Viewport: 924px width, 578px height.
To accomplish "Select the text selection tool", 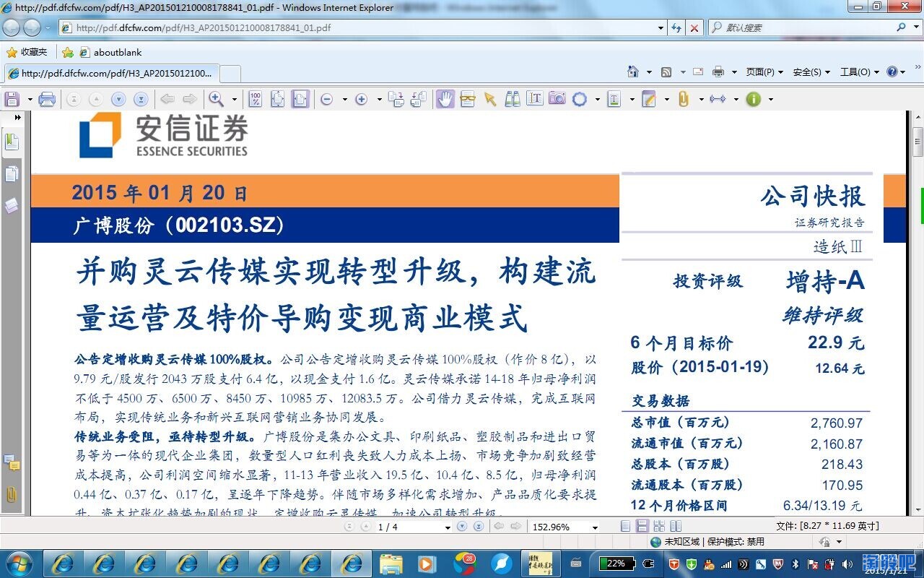I will (x=535, y=99).
